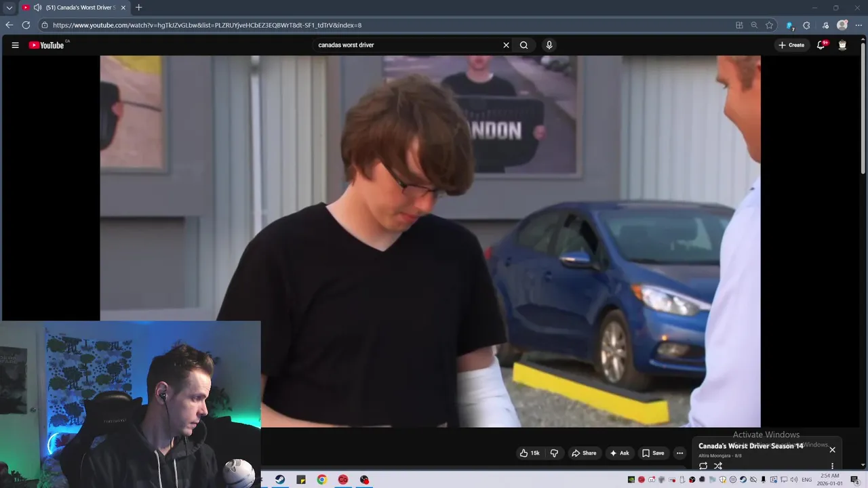Open the 'Canada's Worst Driver Season 14' playlist title
Viewport: 868px width, 488px height.
coord(751,446)
